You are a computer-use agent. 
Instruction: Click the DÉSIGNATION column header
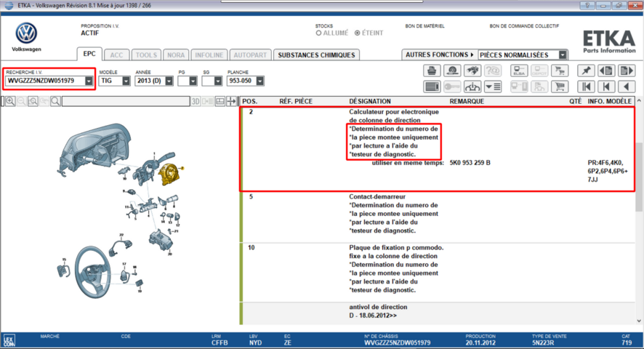[x=370, y=101]
